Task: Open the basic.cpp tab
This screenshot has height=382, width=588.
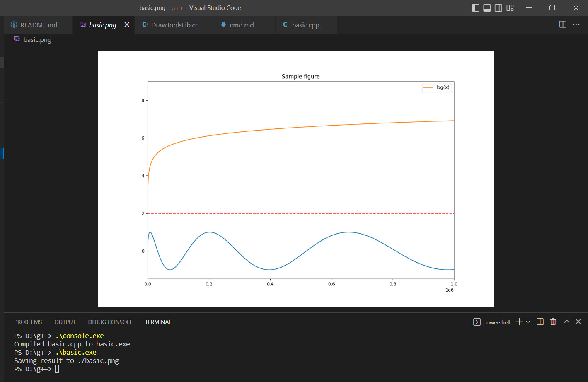Action: tap(305, 25)
